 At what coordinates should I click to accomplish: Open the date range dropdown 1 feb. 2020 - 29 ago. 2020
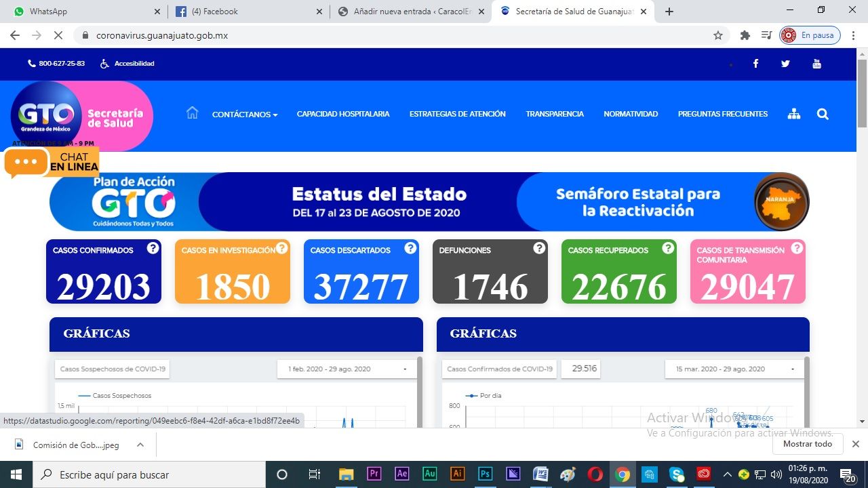coord(347,369)
